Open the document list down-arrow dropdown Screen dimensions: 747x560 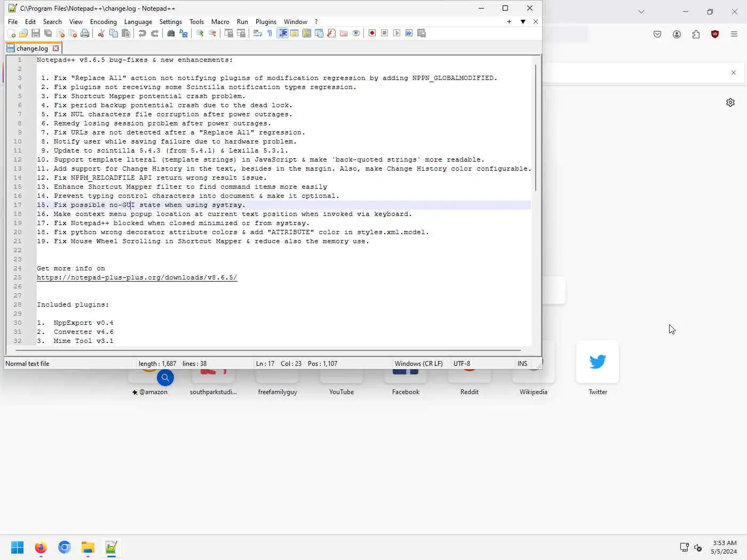point(523,22)
